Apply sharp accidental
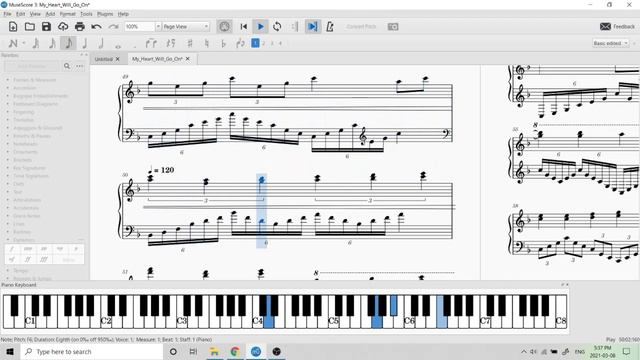Screen dimensions: 640x360 (x=190, y=43)
